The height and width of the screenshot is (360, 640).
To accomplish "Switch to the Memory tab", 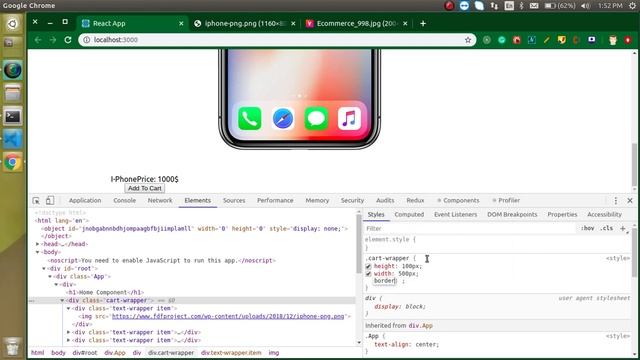I will coord(317,200).
